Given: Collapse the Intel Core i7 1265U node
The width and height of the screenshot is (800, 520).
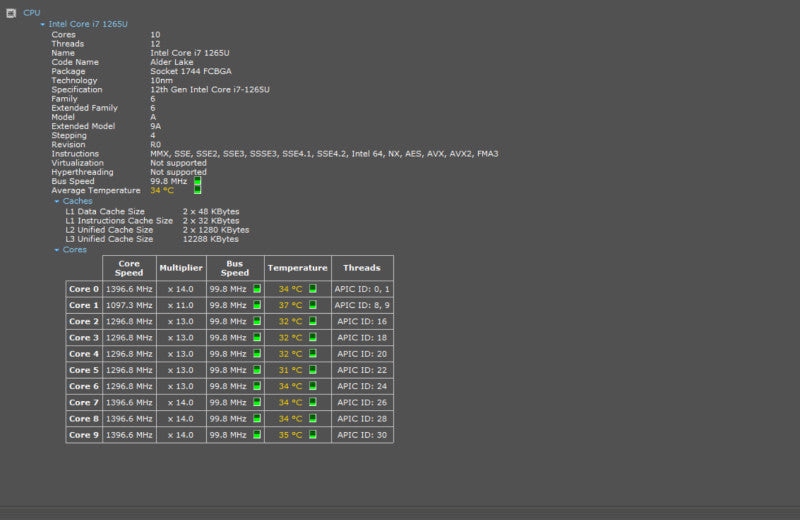Looking at the screenshot, I should (43, 24).
